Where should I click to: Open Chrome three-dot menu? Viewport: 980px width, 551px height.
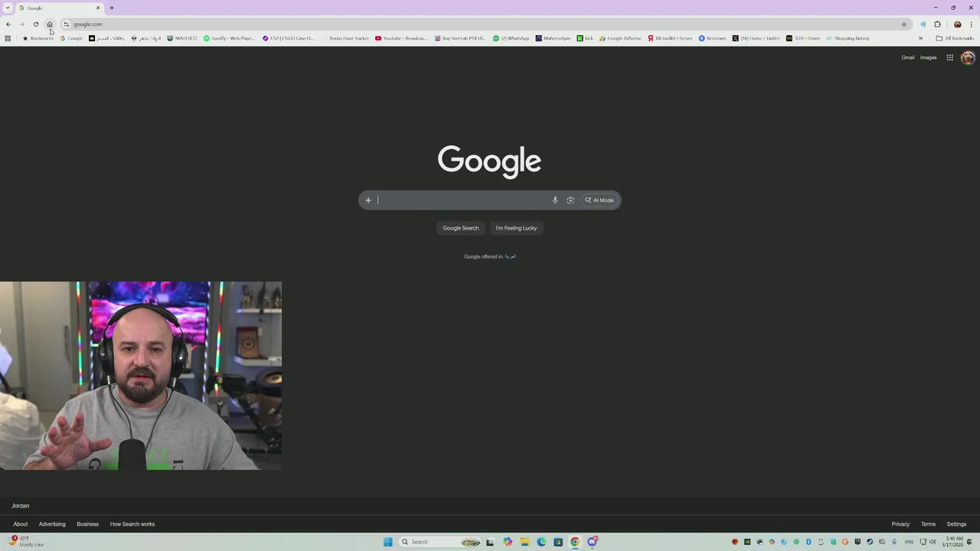pyautogui.click(x=971, y=24)
